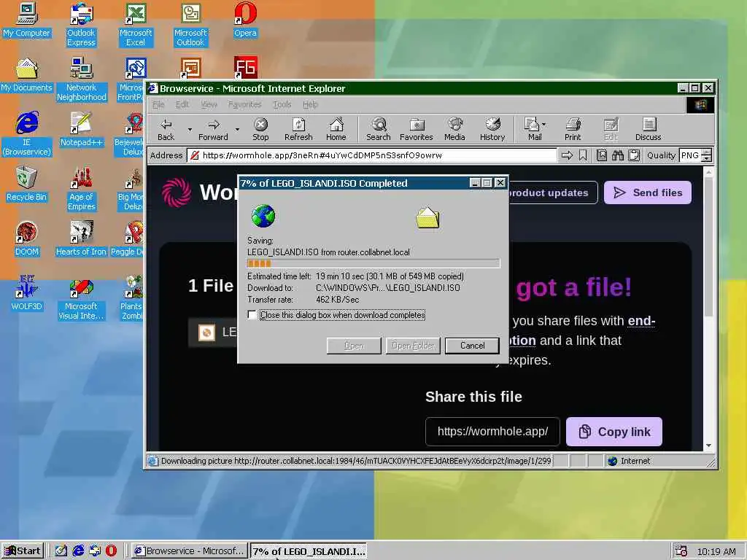Open Network Neighborhood on the desktop
This screenshot has width=747, height=560.
point(82,79)
